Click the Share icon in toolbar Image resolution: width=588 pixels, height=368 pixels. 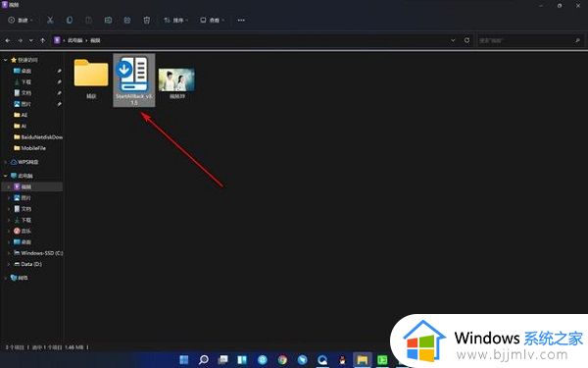click(127, 20)
